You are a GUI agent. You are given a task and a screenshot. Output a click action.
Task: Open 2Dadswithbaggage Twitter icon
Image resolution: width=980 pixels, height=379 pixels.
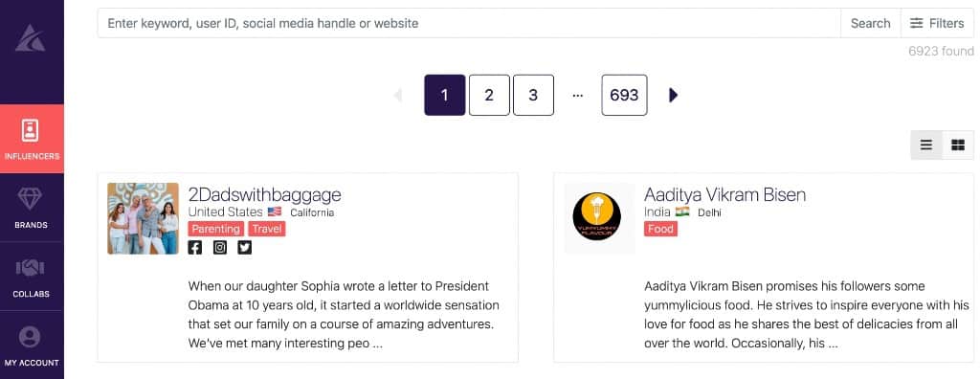point(244,248)
